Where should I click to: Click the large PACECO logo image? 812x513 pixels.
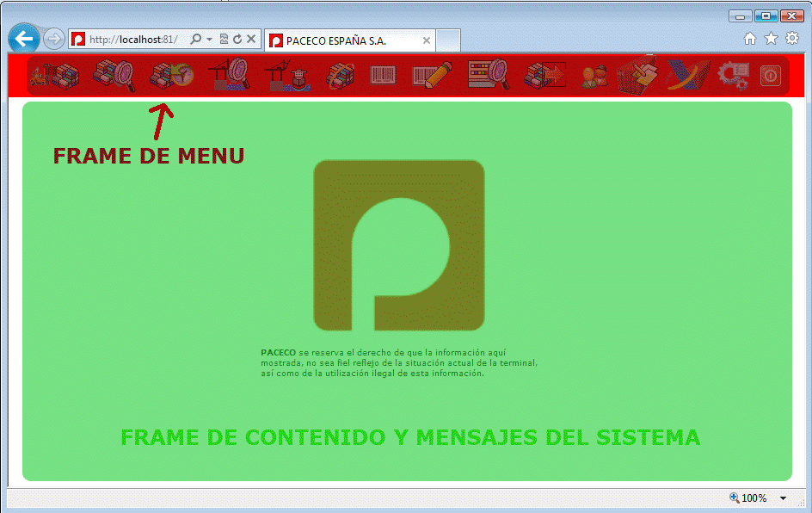[399, 245]
